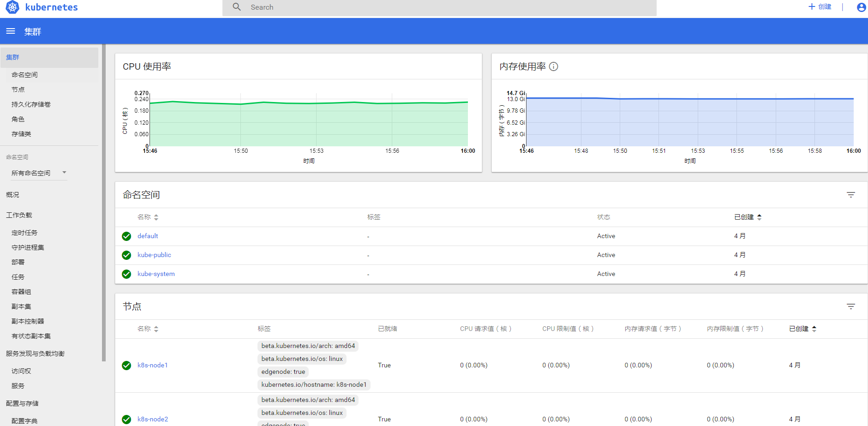
Task: Click the k8s-node1 ready status icon
Action: 126,366
